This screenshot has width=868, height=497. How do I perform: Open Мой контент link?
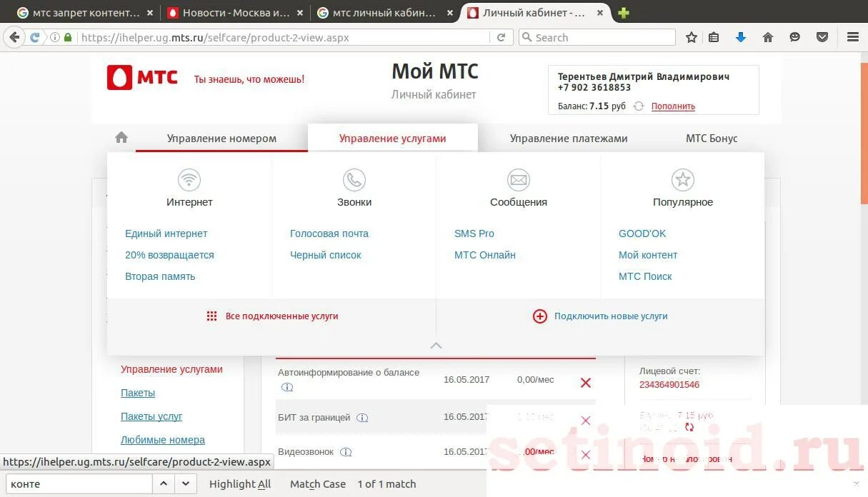point(648,255)
